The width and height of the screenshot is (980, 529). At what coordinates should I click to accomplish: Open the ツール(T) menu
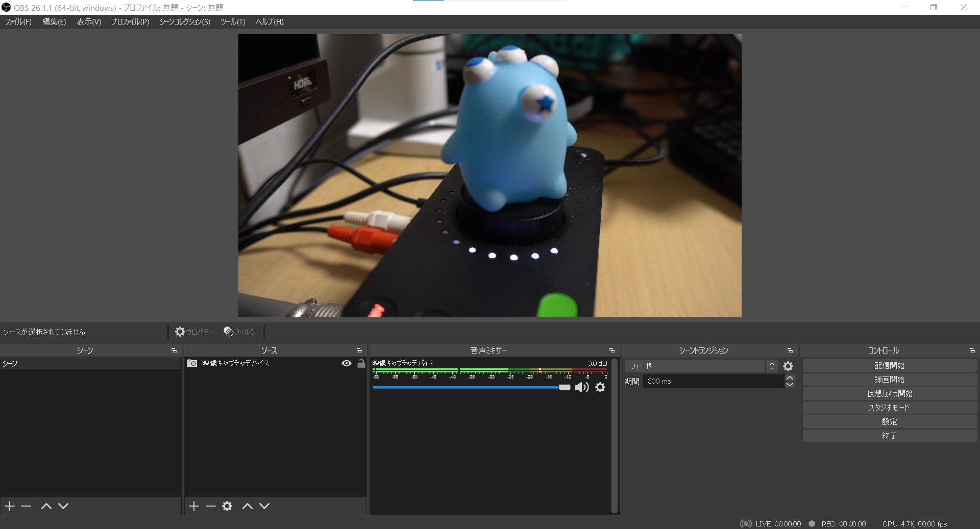232,22
